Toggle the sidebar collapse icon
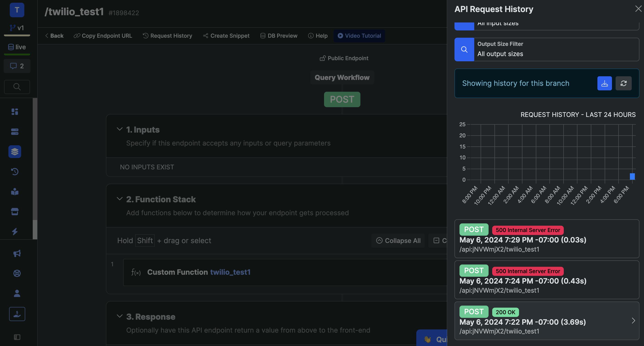 tap(17, 337)
